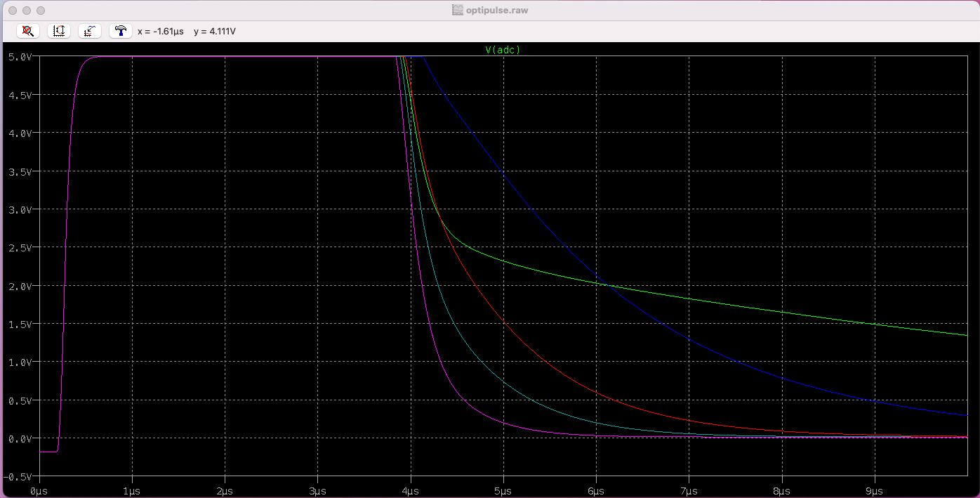The image size is (980, 498).
Task: Click the 0µs horizontal axis label
Action: point(39,490)
